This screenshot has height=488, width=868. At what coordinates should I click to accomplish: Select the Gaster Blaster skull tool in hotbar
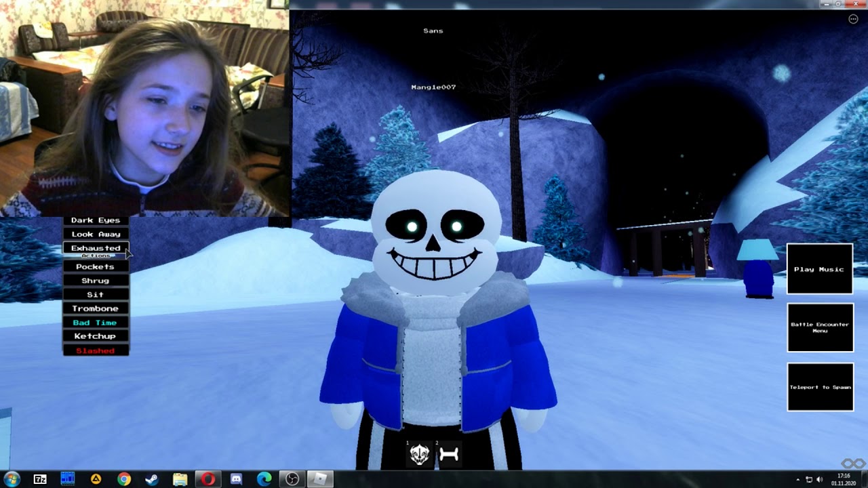click(420, 454)
